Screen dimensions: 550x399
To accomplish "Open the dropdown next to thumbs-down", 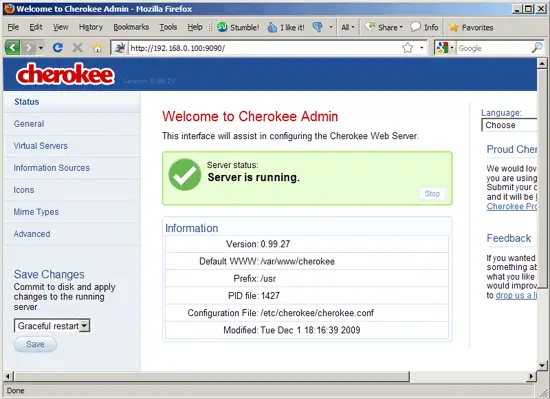I will pyautogui.click(x=330, y=27).
